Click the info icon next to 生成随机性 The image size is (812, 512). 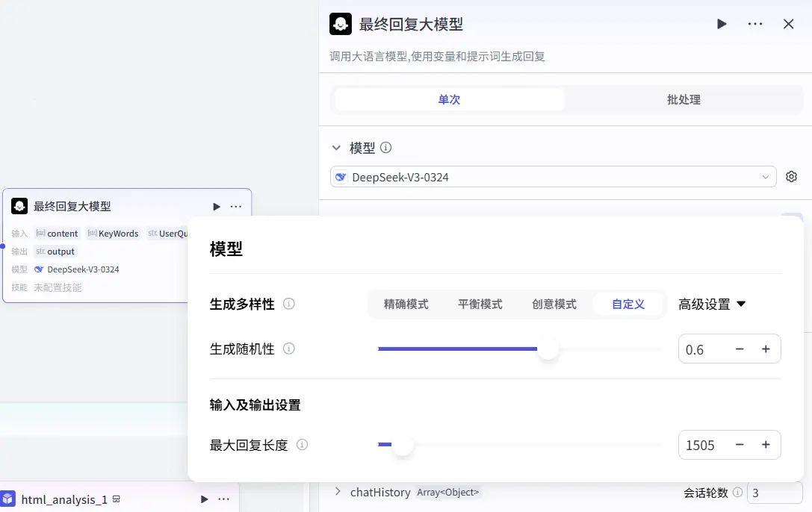pos(289,349)
